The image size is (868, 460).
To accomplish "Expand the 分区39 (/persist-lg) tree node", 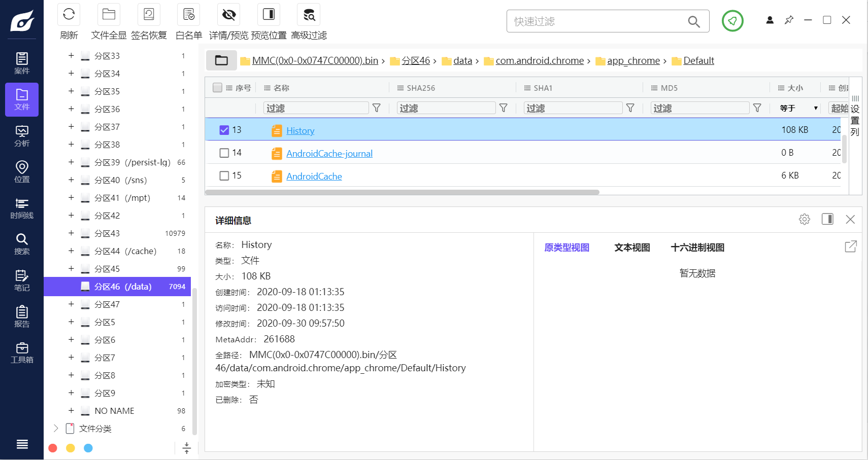I will coord(71,162).
